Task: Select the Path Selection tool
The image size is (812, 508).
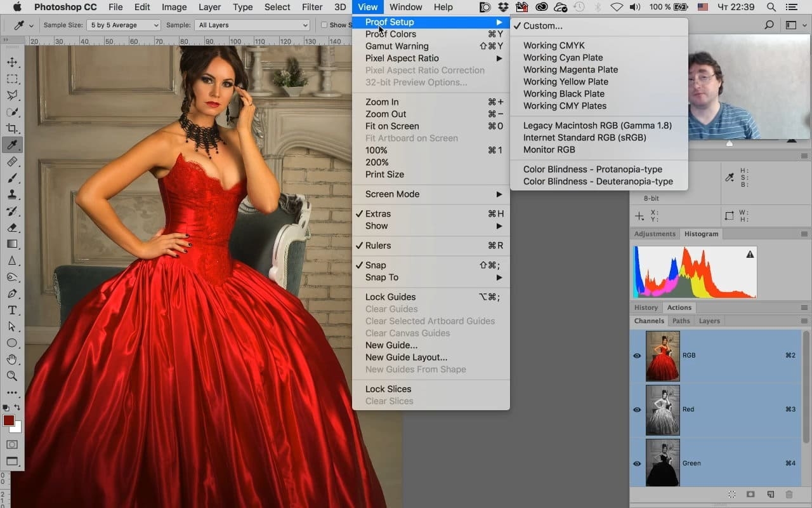Action: pyautogui.click(x=12, y=326)
